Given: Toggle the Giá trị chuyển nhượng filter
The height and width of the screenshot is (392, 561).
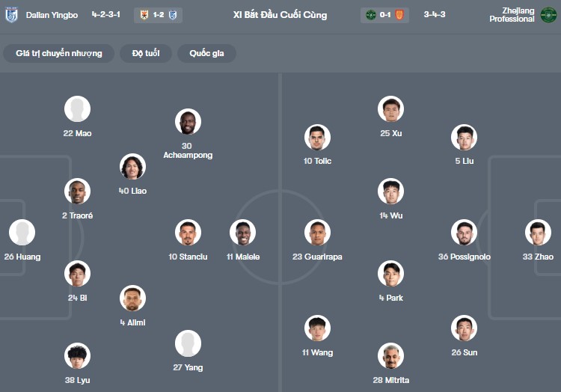Looking at the screenshot, I should tap(59, 53).
